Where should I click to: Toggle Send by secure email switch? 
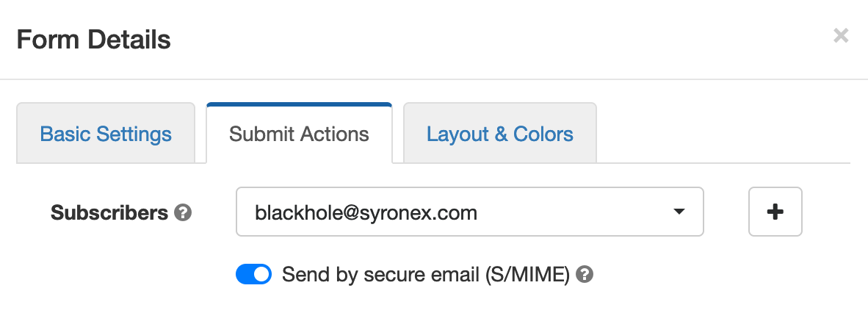[x=253, y=274]
